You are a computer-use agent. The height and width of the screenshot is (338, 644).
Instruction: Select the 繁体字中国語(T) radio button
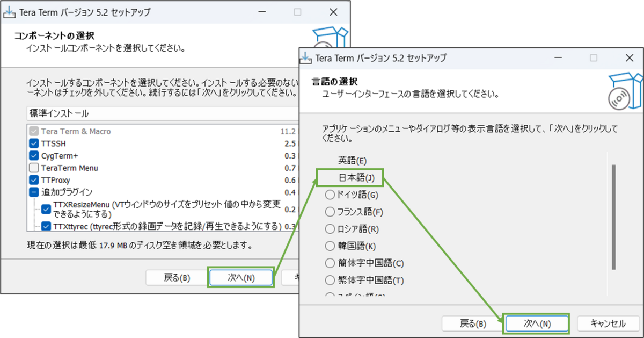click(x=330, y=281)
